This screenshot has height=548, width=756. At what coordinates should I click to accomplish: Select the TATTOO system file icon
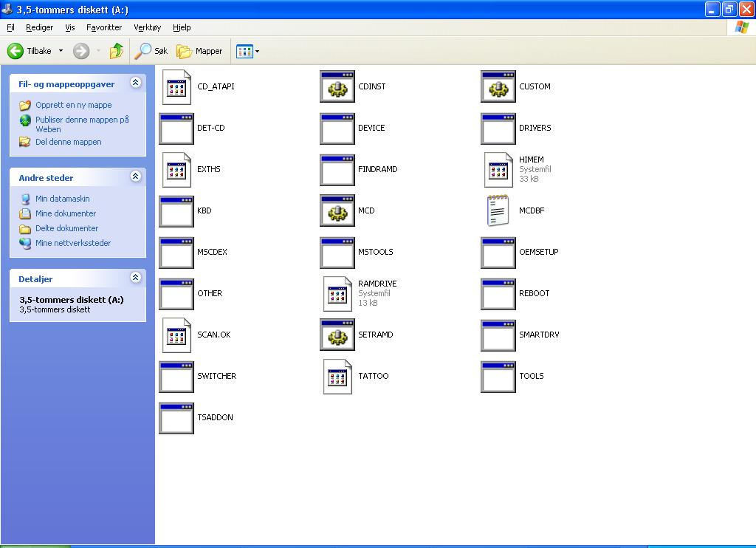pyautogui.click(x=337, y=377)
